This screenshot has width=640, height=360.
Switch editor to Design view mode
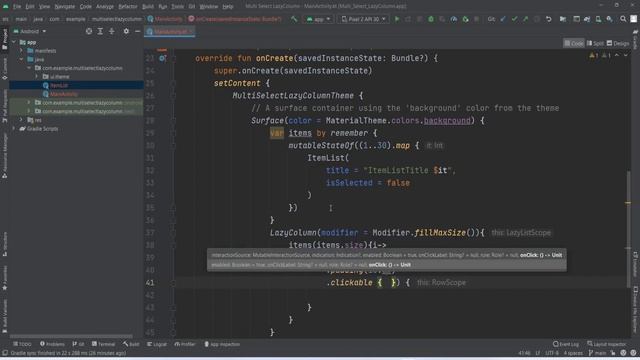coord(618,43)
